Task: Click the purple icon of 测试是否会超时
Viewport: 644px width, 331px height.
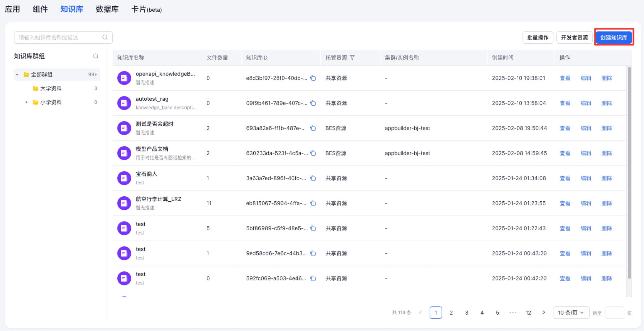Action: pyautogui.click(x=124, y=128)
